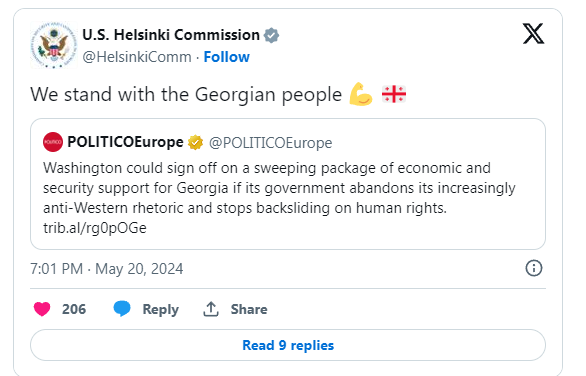586x376 pixels.
Task: Open the @HelsinkiComm handle
Action: click(x=137, y=57)
